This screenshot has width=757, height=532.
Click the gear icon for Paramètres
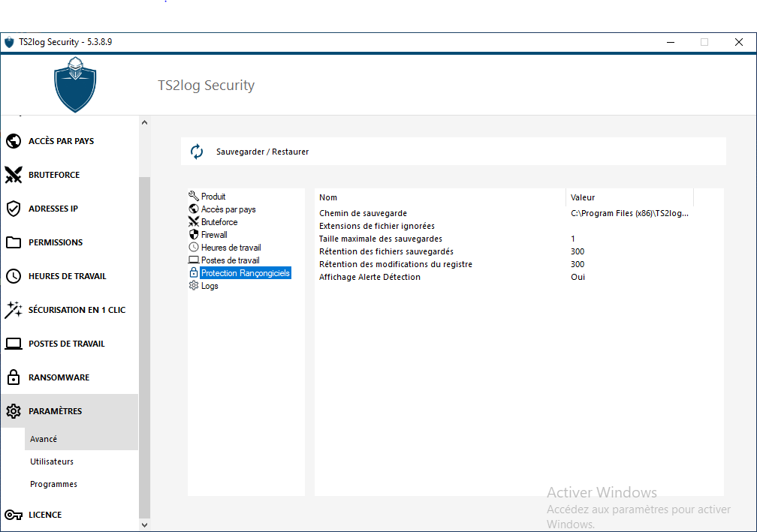coord(14,411)
